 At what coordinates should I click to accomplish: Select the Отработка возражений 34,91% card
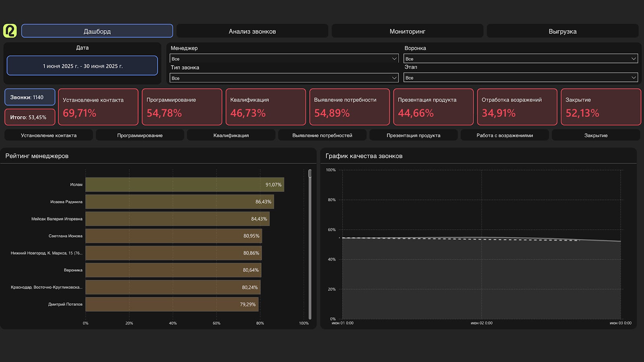click(x=517, y=107)
